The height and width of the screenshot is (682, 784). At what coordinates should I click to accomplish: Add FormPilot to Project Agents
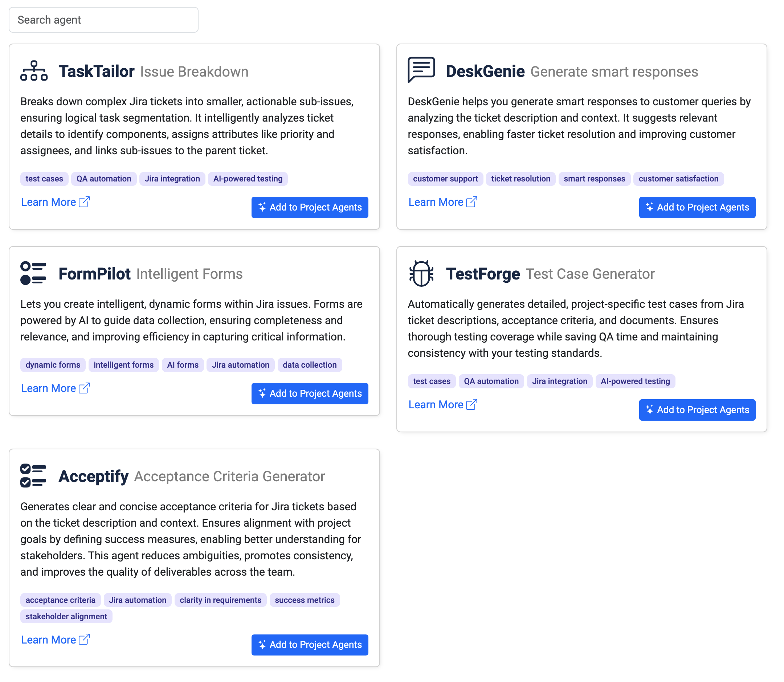(309, 393)
